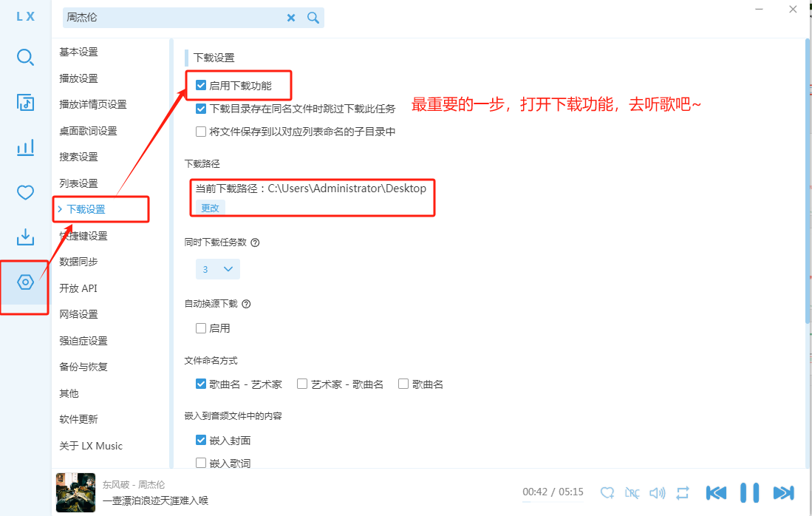Open the search page from sidebar magnifier icon
This screenshot has width=812, height=516.
25,57
